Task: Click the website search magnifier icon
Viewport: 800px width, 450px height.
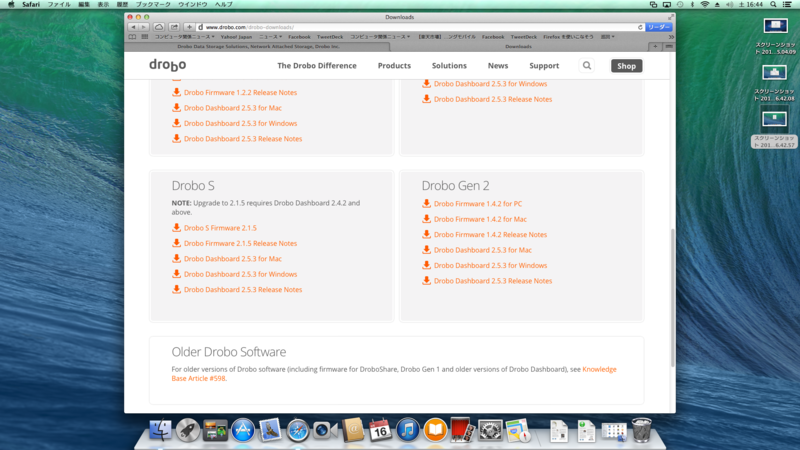Action: (587, 66)
